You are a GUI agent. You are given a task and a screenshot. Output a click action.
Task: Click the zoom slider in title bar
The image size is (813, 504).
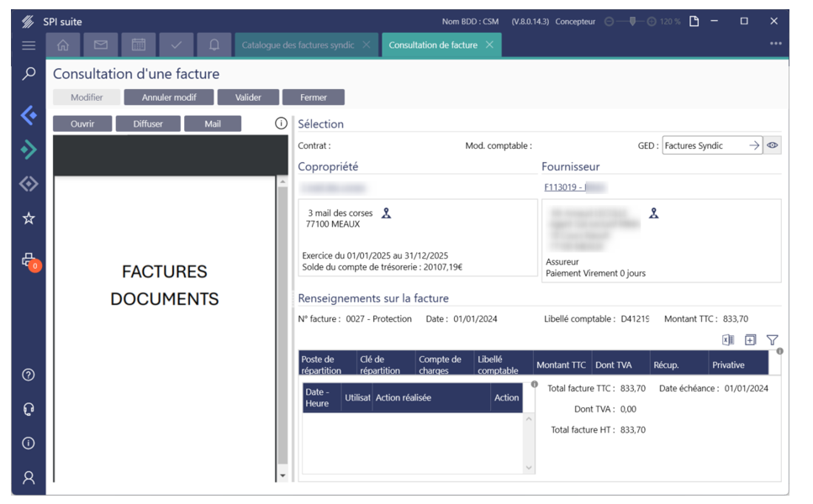pyautogui.click(x=632, y=22)
